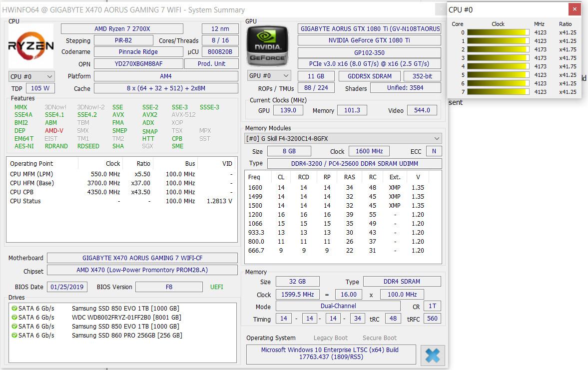This screenshot has width=588, height=370.
Task: Click the AMD X470 chipset field
Action: (x=142, y=270)
